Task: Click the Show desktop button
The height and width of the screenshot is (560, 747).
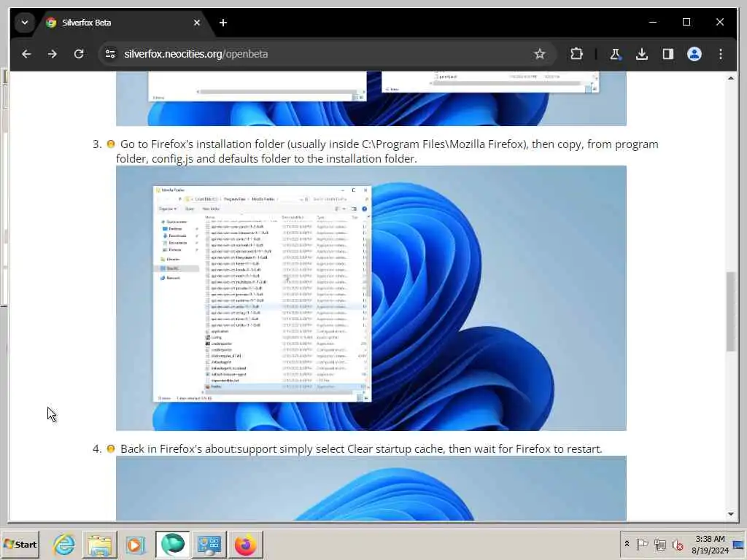Action: [x=739, y=544]
